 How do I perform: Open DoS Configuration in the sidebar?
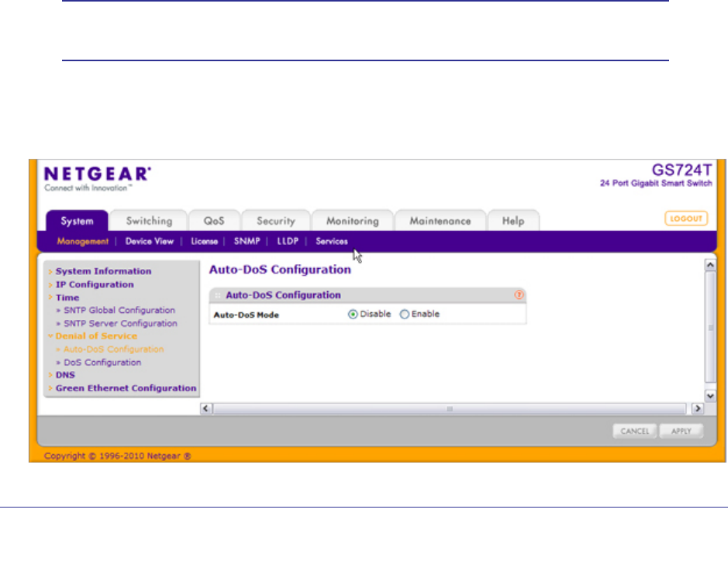[102, 363]
